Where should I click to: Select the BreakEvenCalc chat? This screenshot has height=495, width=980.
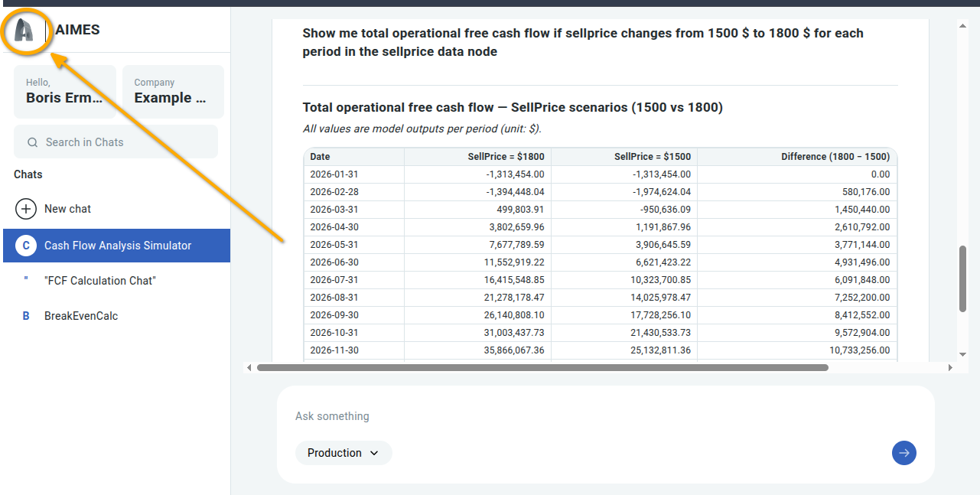81,316
